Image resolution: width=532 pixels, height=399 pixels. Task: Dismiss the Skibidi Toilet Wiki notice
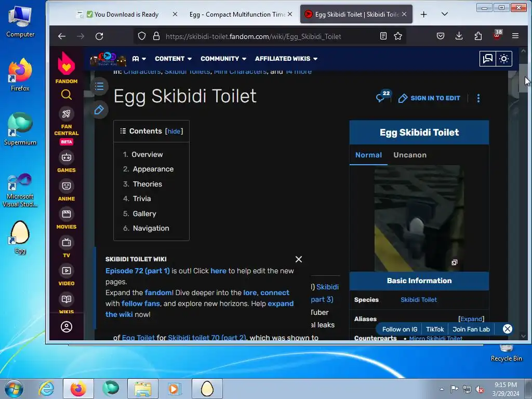click(x=299, y=259)
